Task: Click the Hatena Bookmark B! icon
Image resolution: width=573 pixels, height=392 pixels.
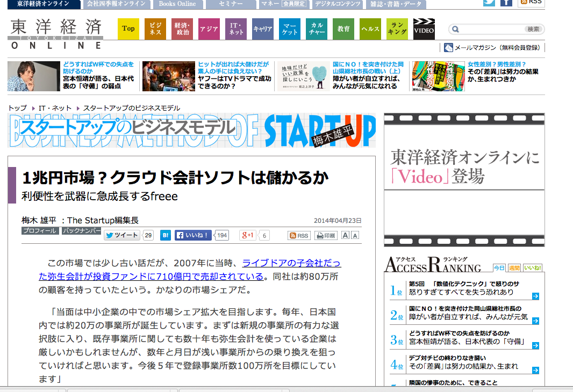Action: pos(166,235)
